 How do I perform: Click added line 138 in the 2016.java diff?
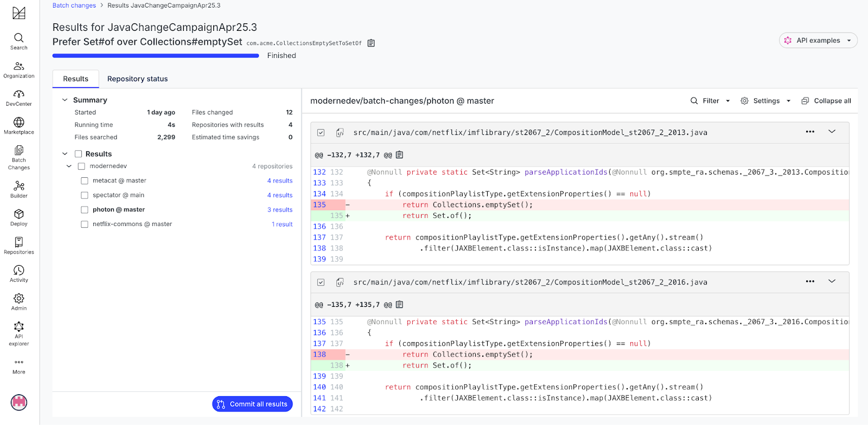(x=580, y=365)
